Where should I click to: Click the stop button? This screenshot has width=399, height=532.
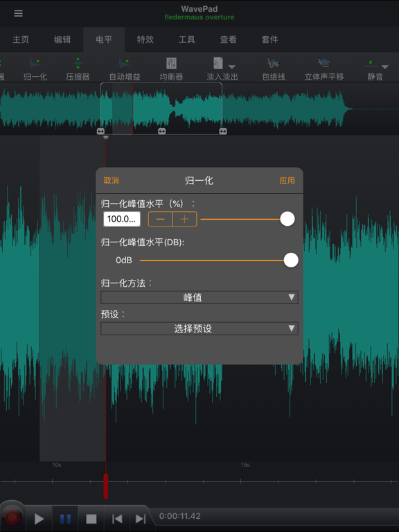[x=91, y=519]
